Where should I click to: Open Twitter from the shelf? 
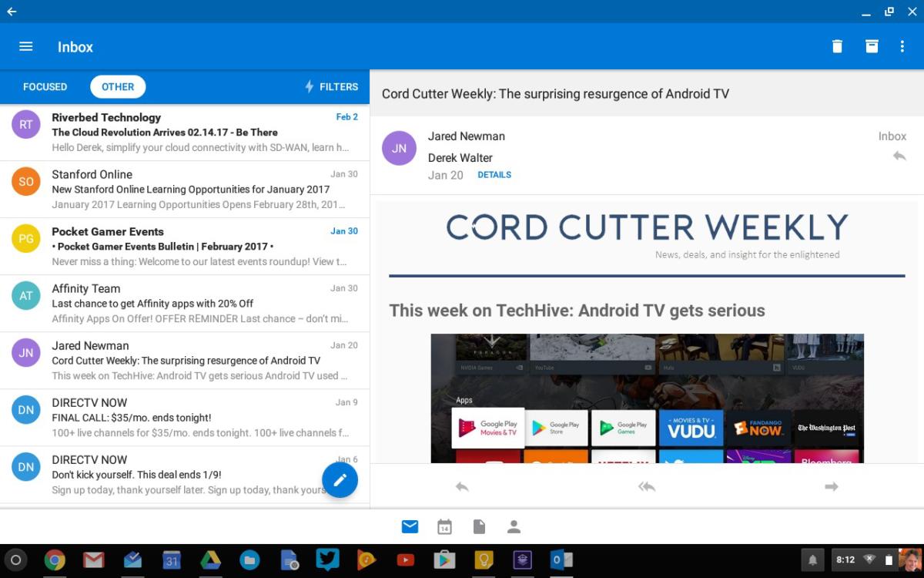[327, 560]
